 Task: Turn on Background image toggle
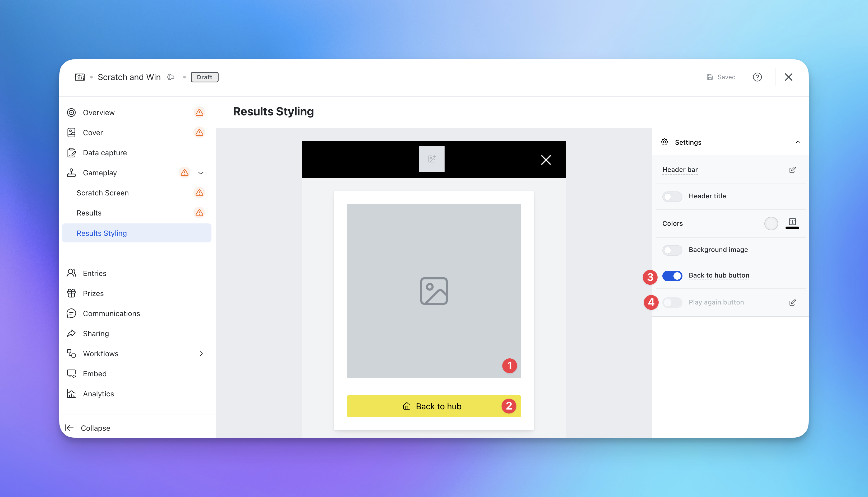pos(672,250)
